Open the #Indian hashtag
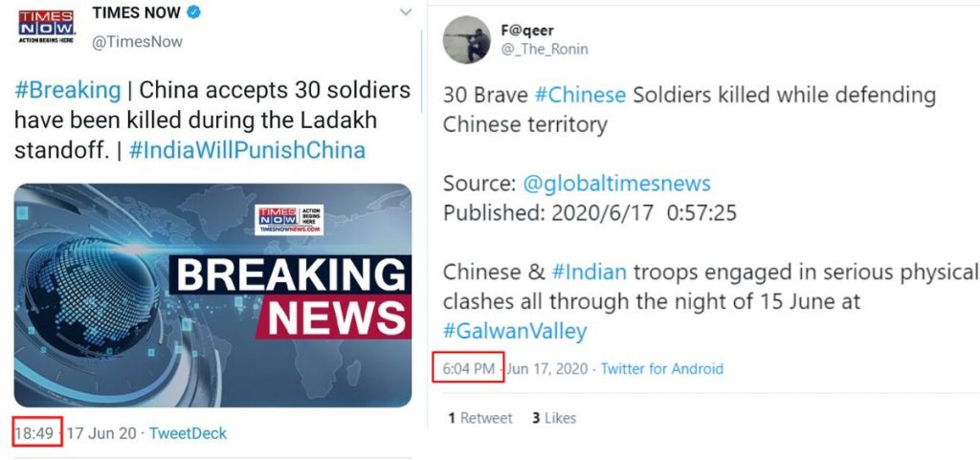Screen dimensions: 980x460 click(x=589, y=273)
